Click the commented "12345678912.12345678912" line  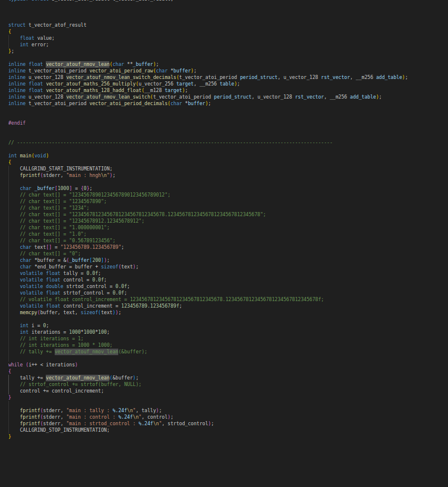pos(82,221)
